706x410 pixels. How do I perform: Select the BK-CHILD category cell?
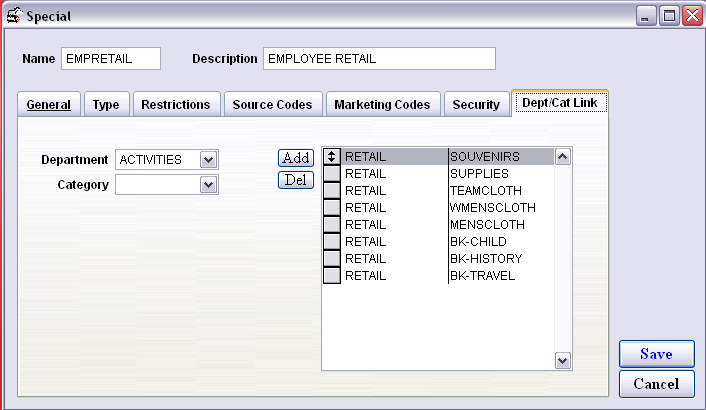click(501, 241)
